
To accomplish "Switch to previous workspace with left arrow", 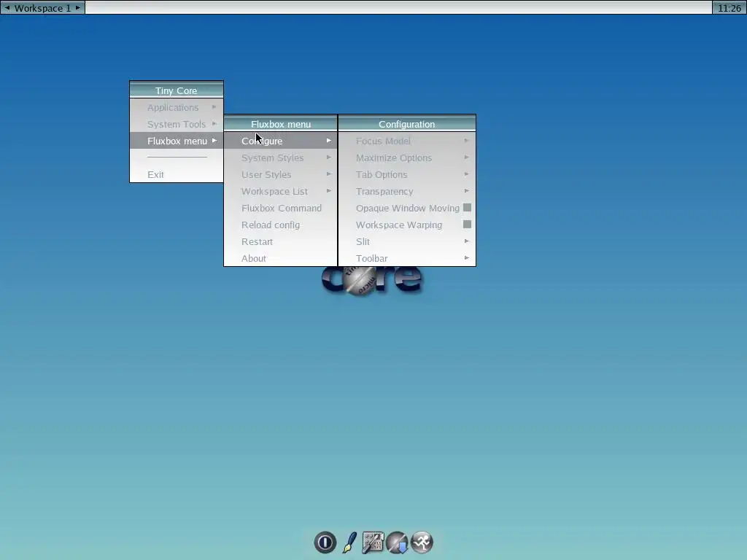I will click(7, 7).
